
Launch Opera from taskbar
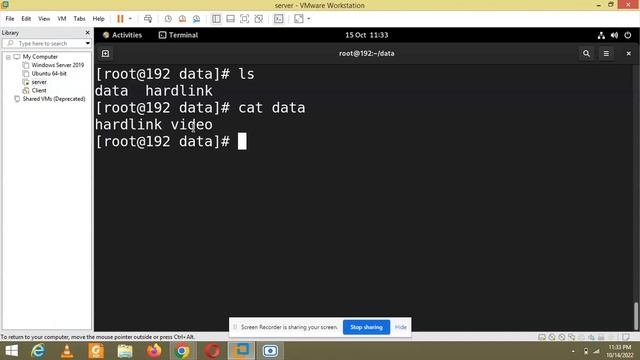click(x=212, y=351)
